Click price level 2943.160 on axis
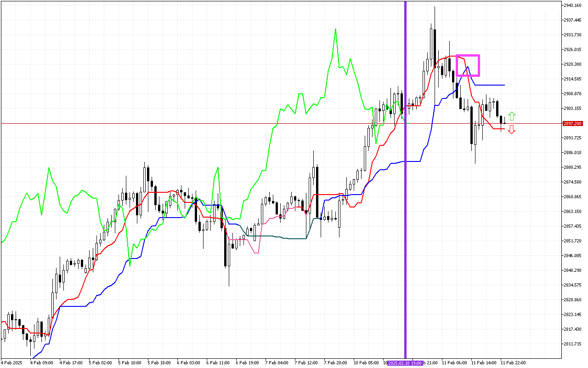 pyautogui.click(x=572, y=6)
